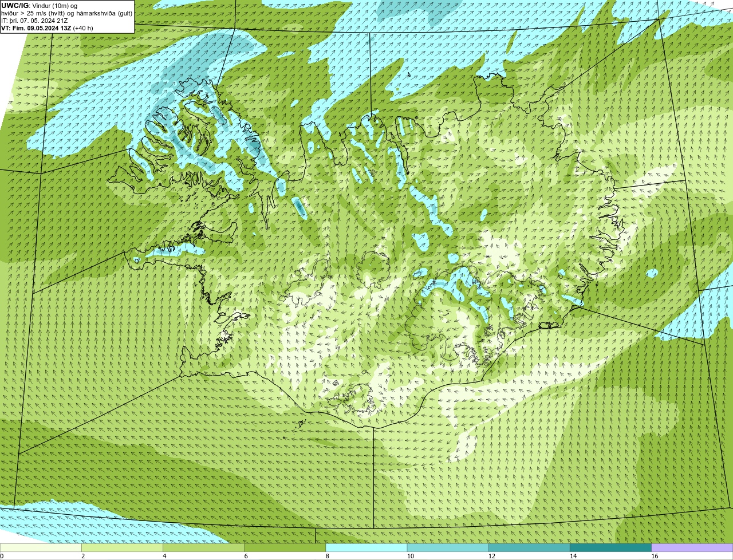Click the legend scale label '8'

[328, 556]
